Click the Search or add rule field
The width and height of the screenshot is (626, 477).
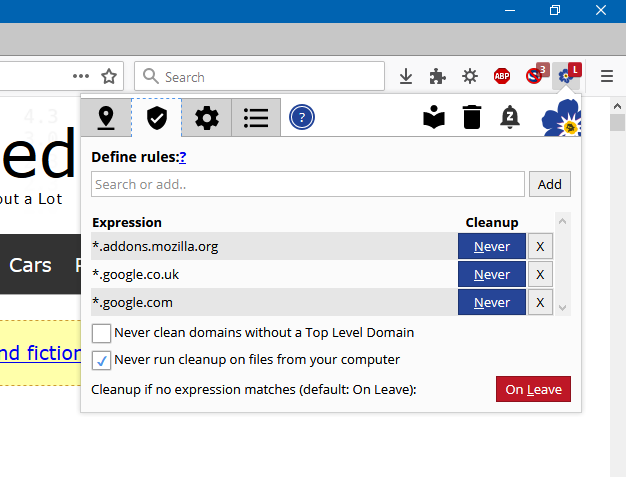click(307, 184)
